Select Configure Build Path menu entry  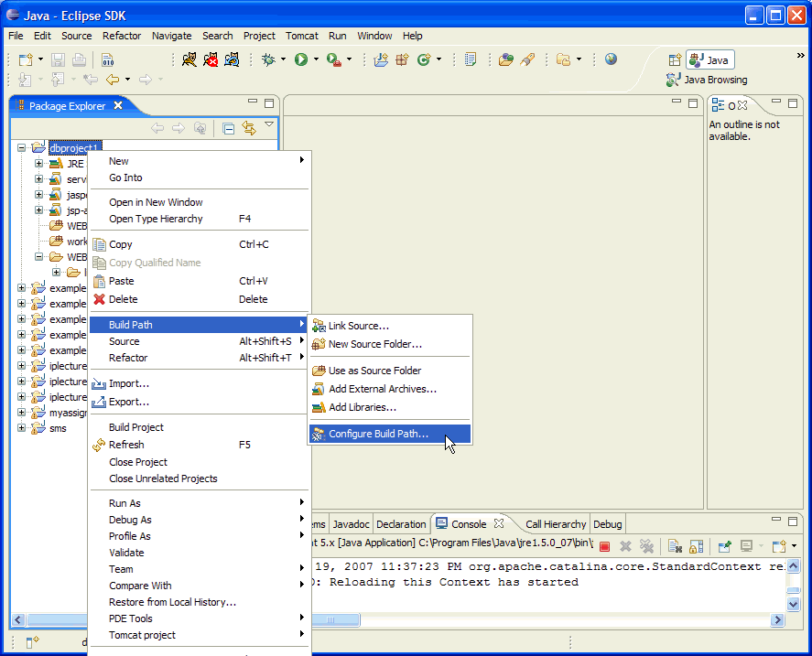point(378,434)
